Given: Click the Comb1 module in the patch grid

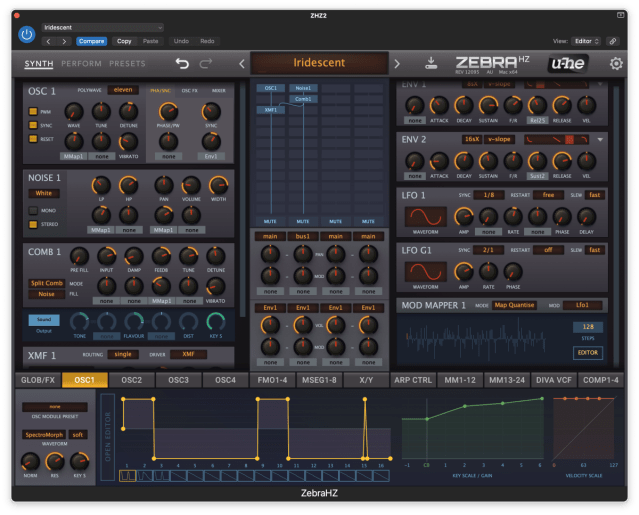Looking at the screenshot, I should tap(303, 99).
